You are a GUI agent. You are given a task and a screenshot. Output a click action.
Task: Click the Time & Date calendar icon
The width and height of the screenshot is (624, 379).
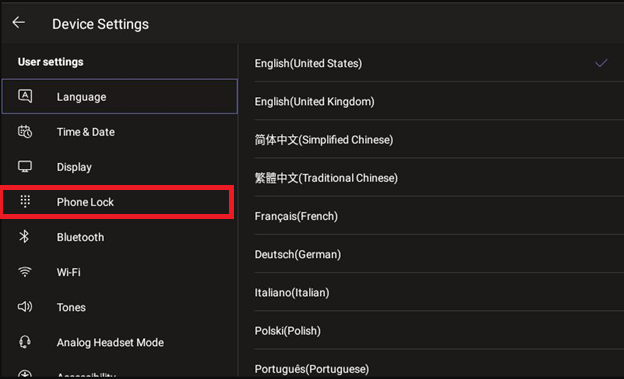(x=25, y=131)
